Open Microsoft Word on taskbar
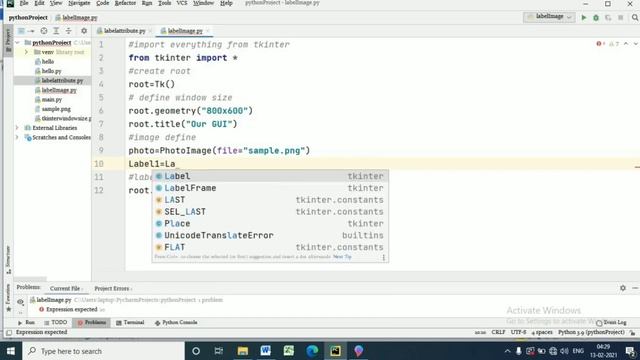 pyautogui.click(x=266, y=351)
